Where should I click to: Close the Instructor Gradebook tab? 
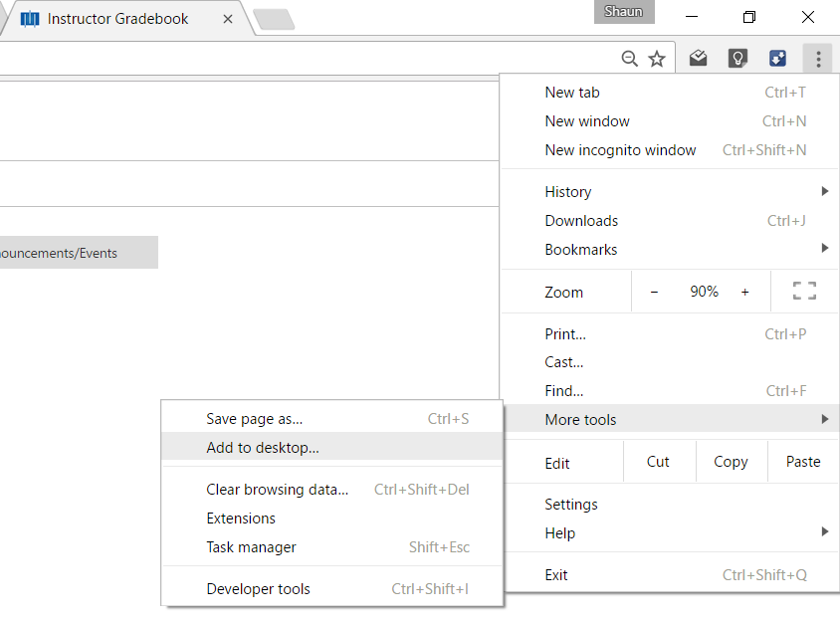pyautogui.click(x=228, y=19)
